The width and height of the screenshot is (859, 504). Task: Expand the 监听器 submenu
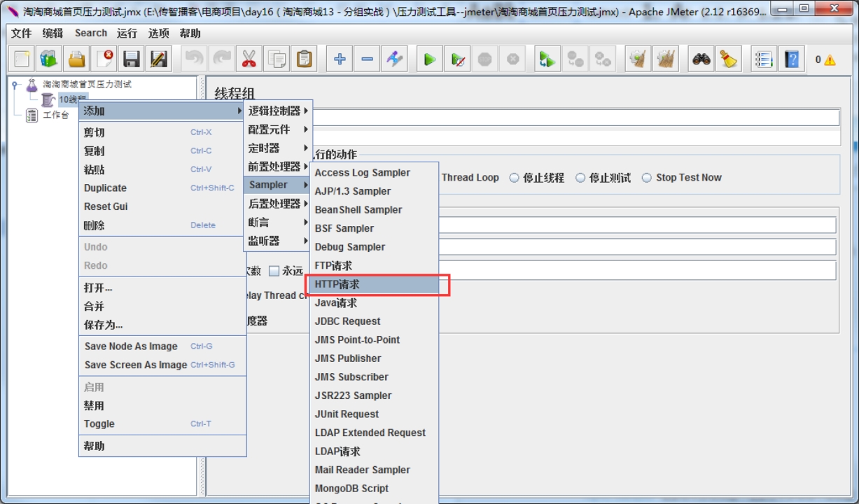pyautogui.click(x=277, y=241)
